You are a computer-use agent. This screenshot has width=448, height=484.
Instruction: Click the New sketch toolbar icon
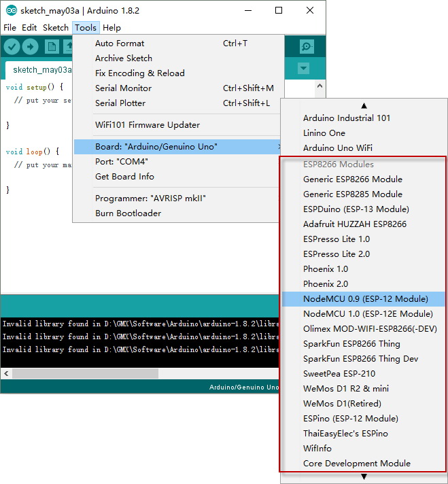pyautogui.click(x=52, y=47)
